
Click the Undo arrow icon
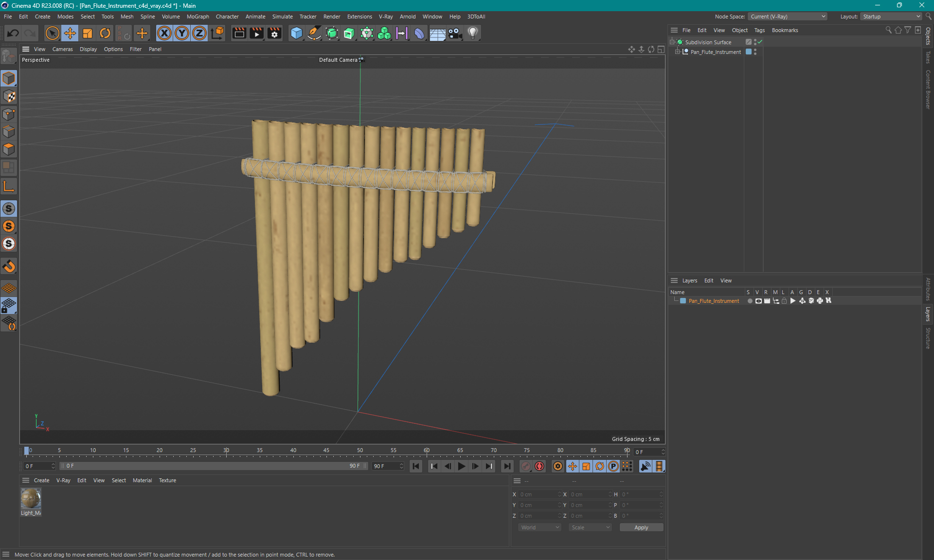(13, 33)
